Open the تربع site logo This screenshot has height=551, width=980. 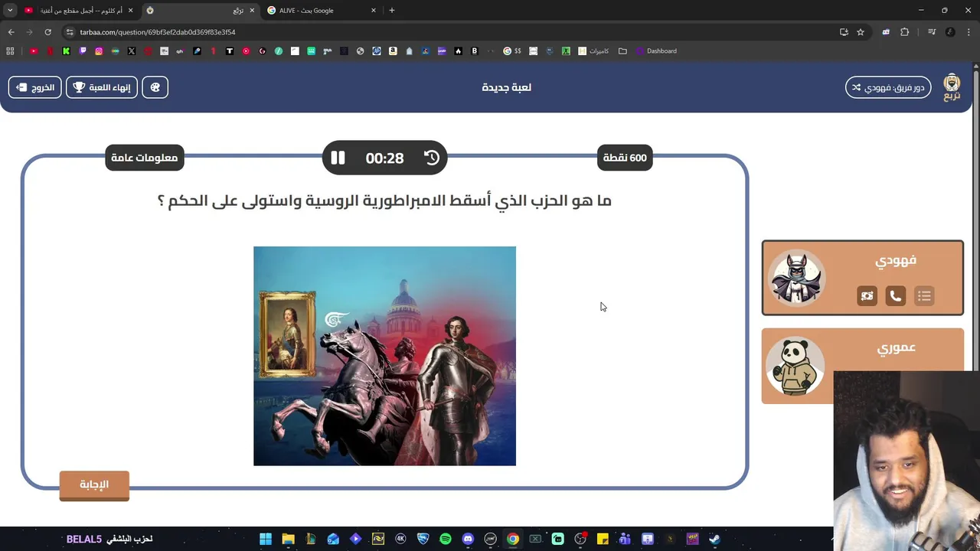(x=952, y=87)
